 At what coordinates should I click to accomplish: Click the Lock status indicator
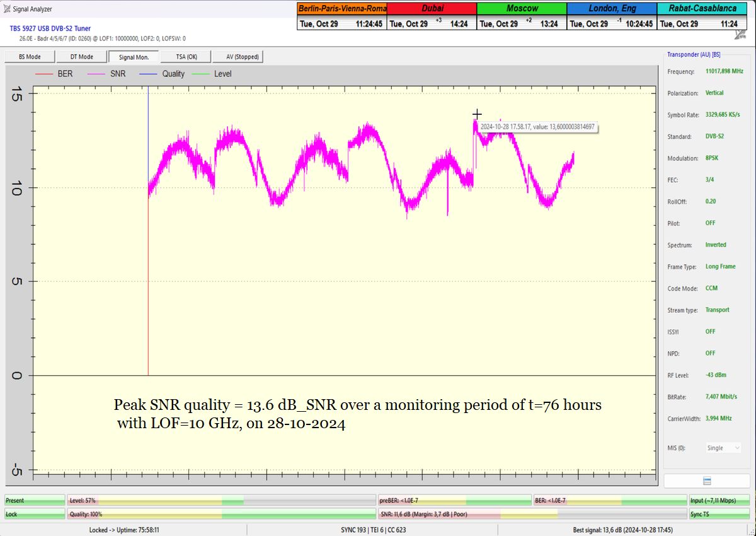coord(34,514)
